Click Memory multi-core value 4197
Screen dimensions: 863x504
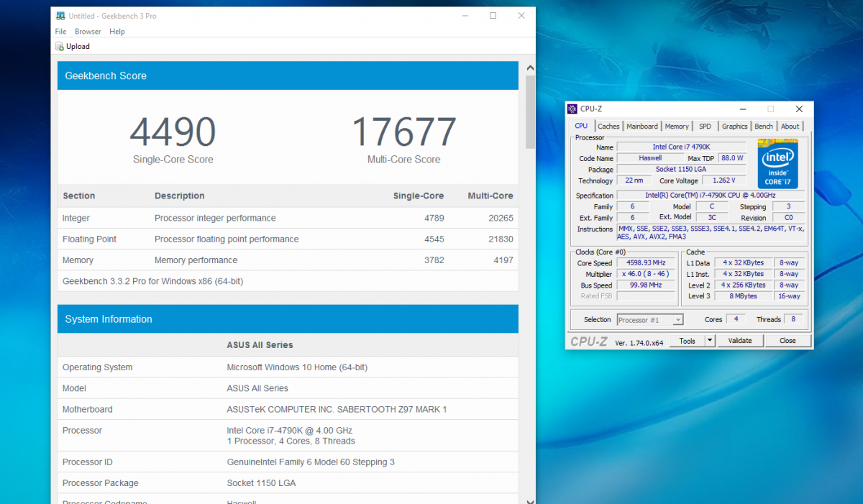click(503, 260)
